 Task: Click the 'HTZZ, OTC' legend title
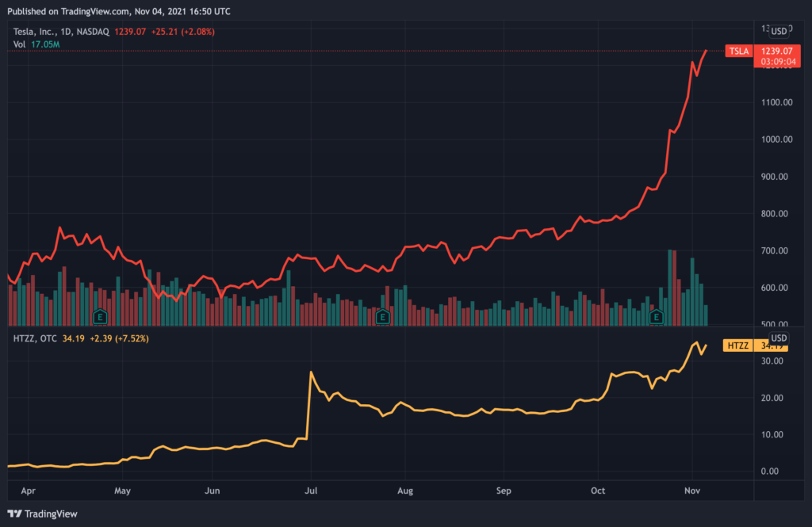[x=35, y=338]
